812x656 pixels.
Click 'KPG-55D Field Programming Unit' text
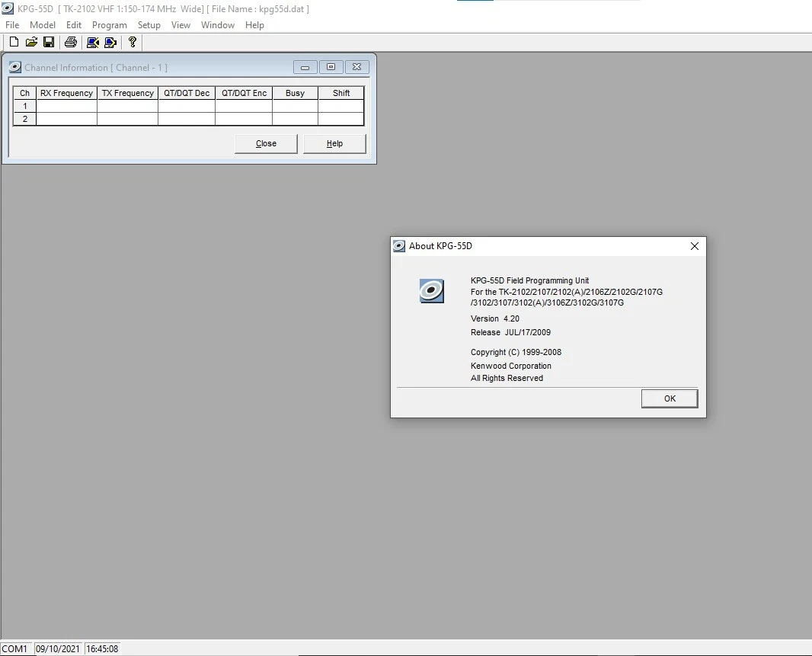(x=529, y=280)
